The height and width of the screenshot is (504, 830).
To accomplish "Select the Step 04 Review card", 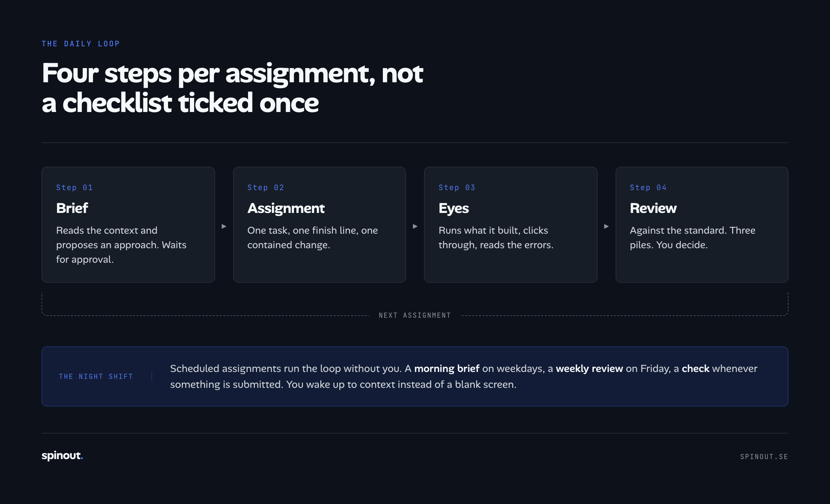I will pyautogui.click(x=702, y=225).
